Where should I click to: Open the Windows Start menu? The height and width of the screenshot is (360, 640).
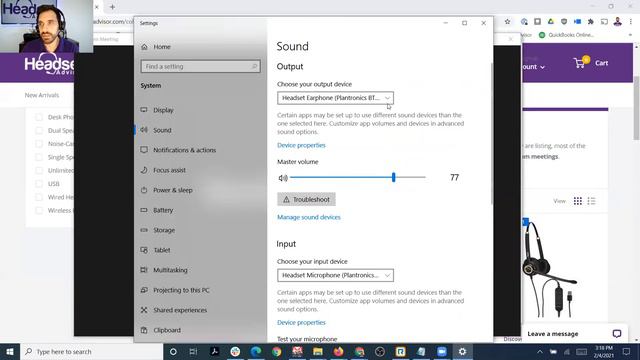10,351
